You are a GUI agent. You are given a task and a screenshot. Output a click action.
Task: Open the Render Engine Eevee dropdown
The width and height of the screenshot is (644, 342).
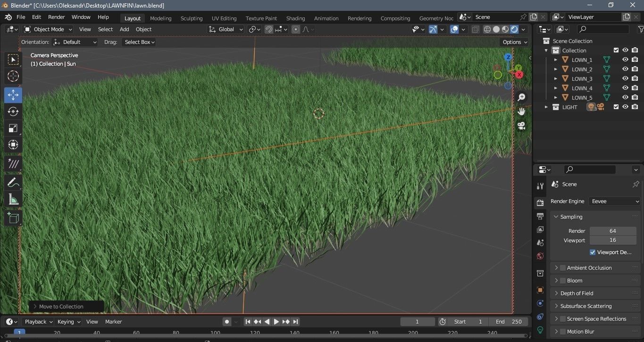pyautogui.click(x=615, y=201)
